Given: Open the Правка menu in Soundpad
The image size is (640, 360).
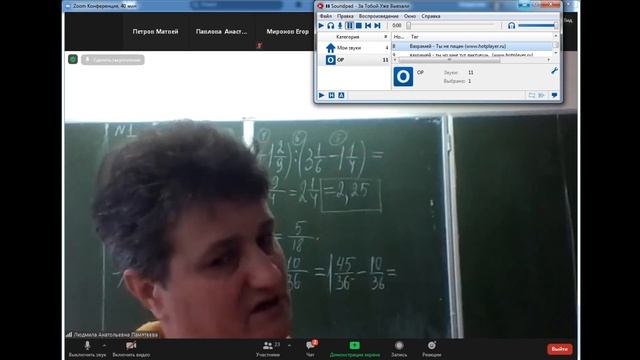Looking at the screenshot, I should tap(345, 16).
